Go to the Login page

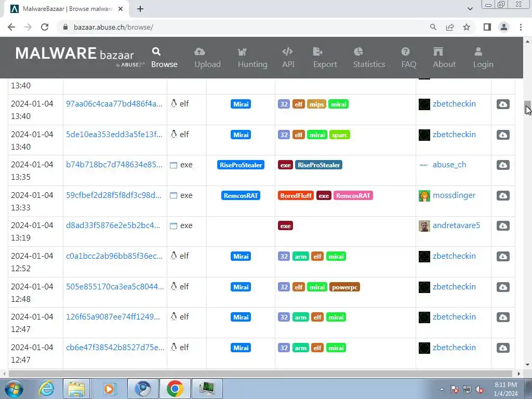click(x=483, y=58)
